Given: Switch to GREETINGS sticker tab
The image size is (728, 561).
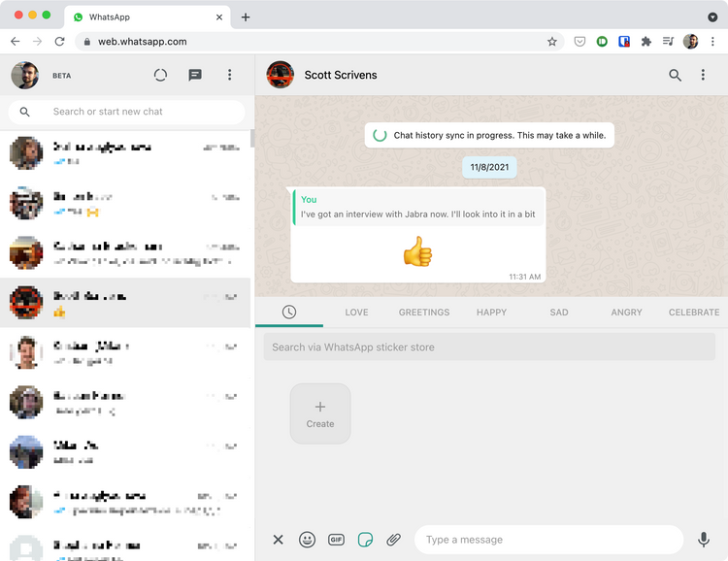Looking at the screenshot, I should click(x=424, y=313).
